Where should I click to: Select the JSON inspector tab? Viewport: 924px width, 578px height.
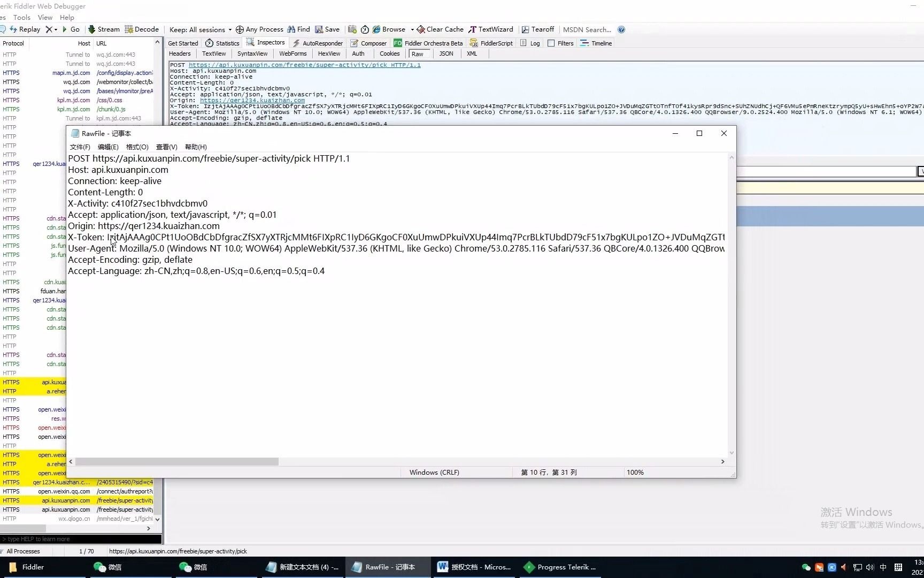446,54
